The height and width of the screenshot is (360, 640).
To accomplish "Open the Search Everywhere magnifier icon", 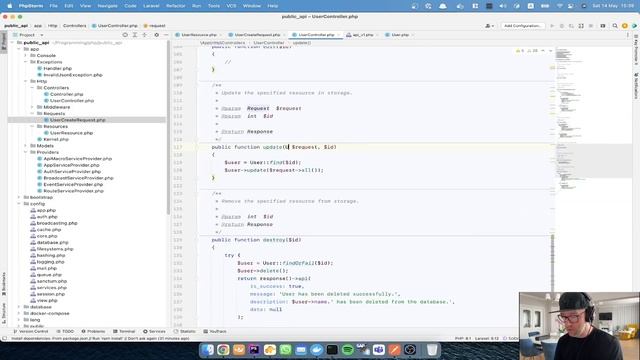I will tap(615, 26).
